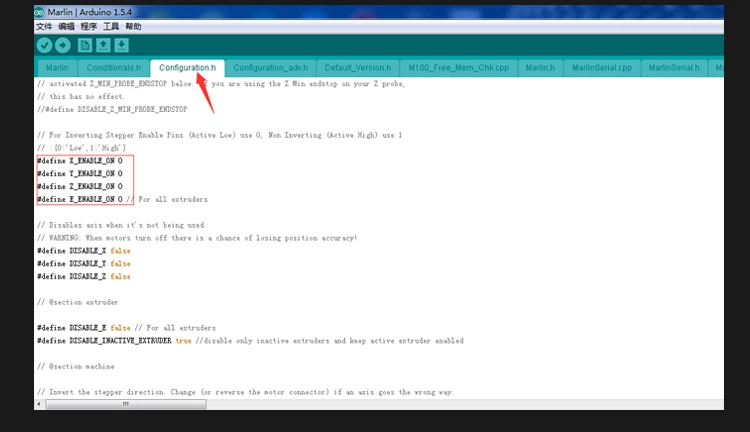750x432 pixels.
Task: Click the '// @section extruder' comment
Action: (x=77, y=302)
